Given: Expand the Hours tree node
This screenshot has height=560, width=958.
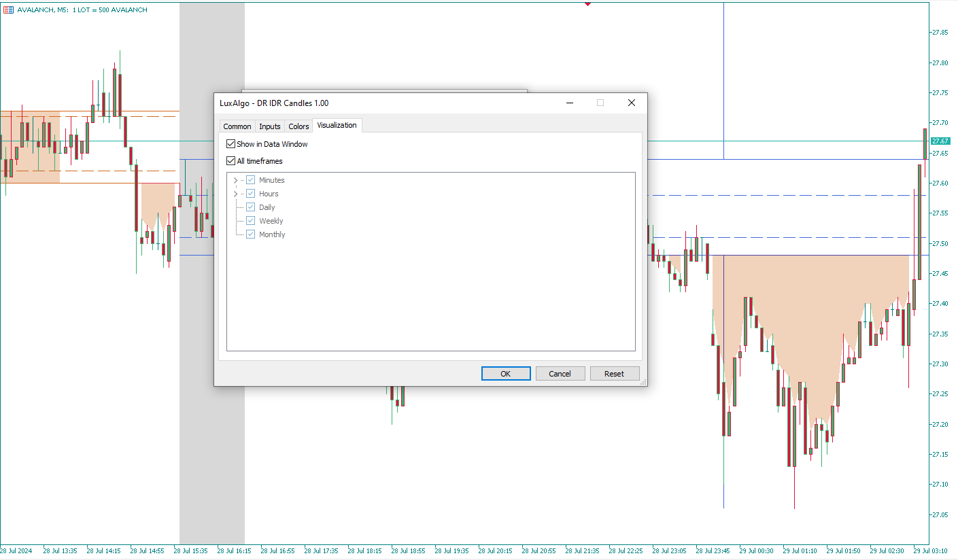Looking at the screenshot, I should [236, 194].
